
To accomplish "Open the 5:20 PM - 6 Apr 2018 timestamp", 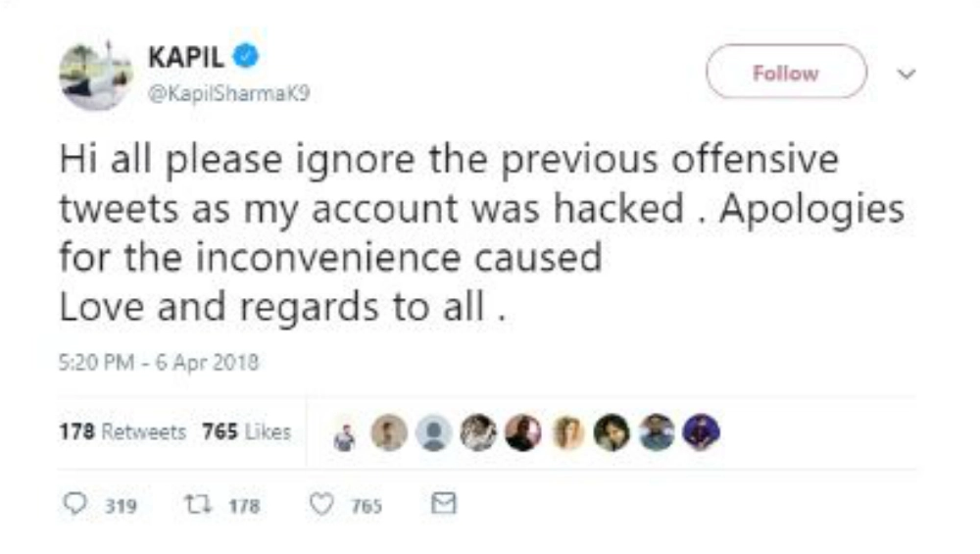I will click(159, 362).
